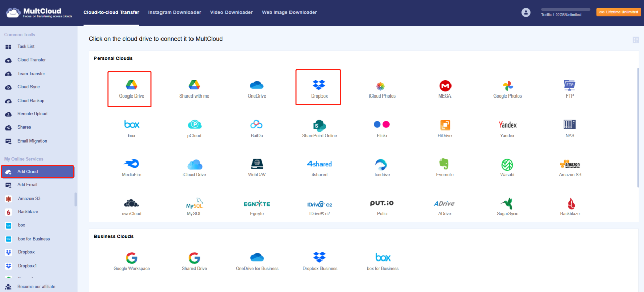Select Add Cloud in sidebar

(27, 172)
